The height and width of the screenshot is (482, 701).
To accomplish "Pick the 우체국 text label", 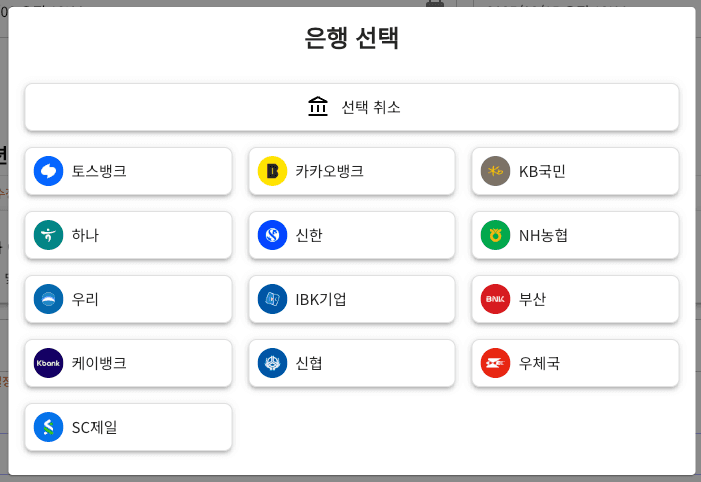I will click(x=539, y=363).
